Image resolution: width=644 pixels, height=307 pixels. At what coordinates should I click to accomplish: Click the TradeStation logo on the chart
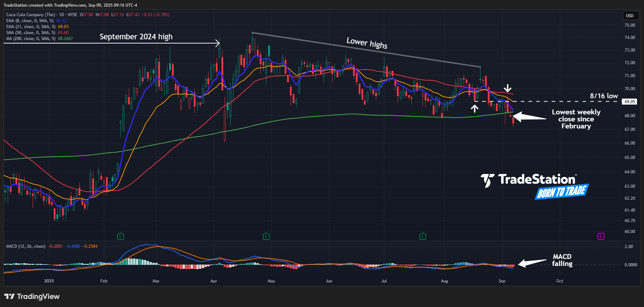click(x=528, y=180)
